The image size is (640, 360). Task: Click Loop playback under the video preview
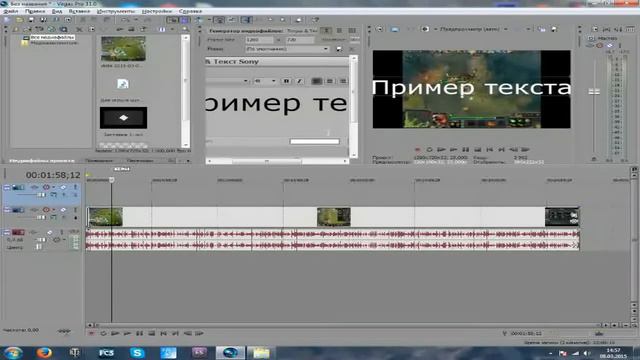pos(429,150)
